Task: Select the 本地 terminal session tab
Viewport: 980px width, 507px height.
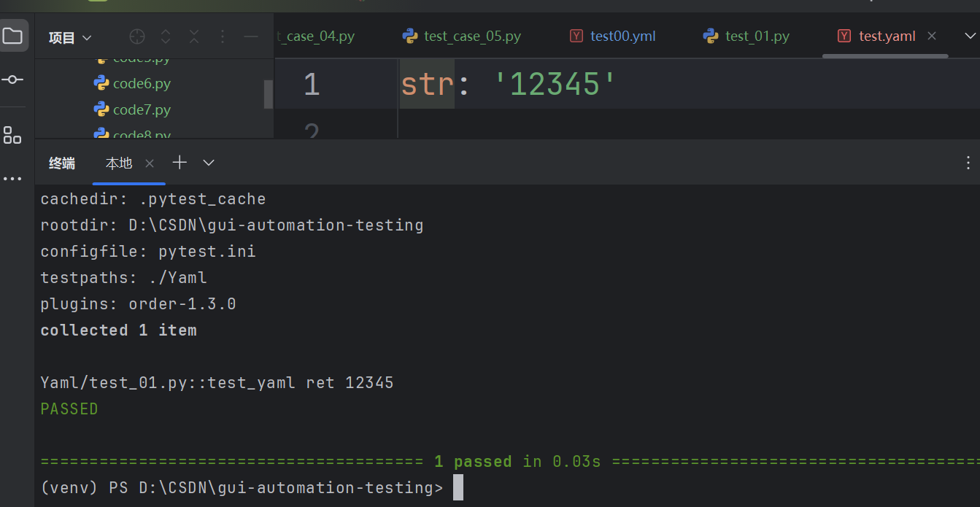Action: 119,163
